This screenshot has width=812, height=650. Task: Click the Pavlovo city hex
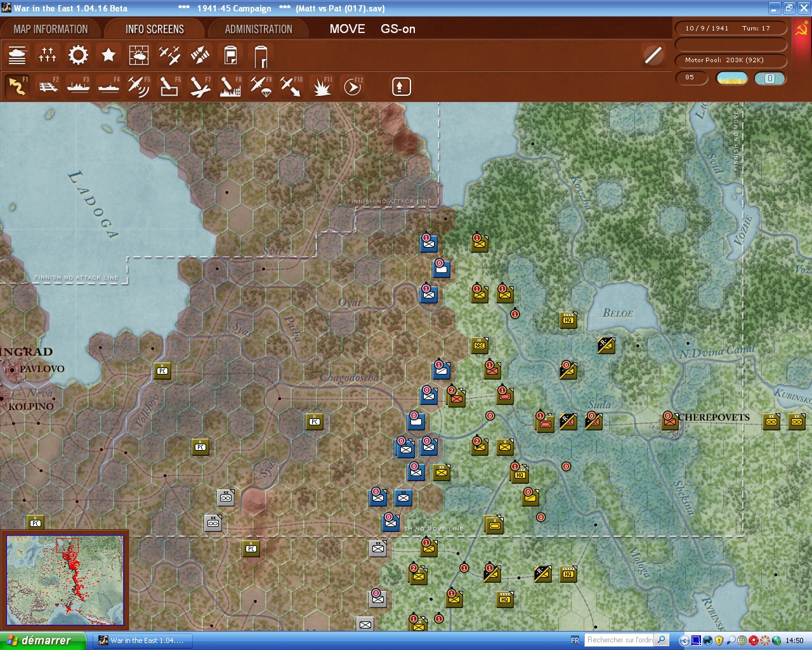coord(12,369)
